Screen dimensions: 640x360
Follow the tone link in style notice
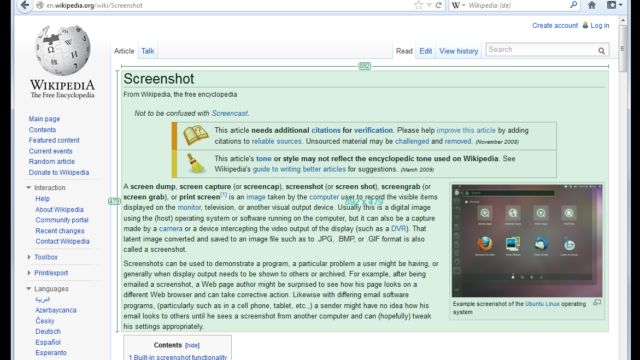pyautogui.click(x=264, y=159)
